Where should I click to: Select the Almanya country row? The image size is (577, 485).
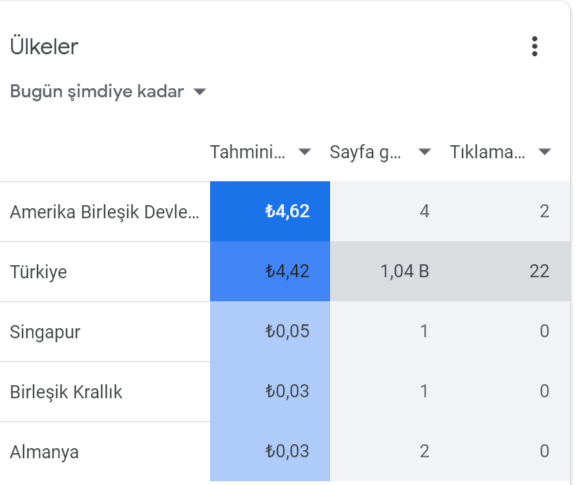[x=285, y=452]
